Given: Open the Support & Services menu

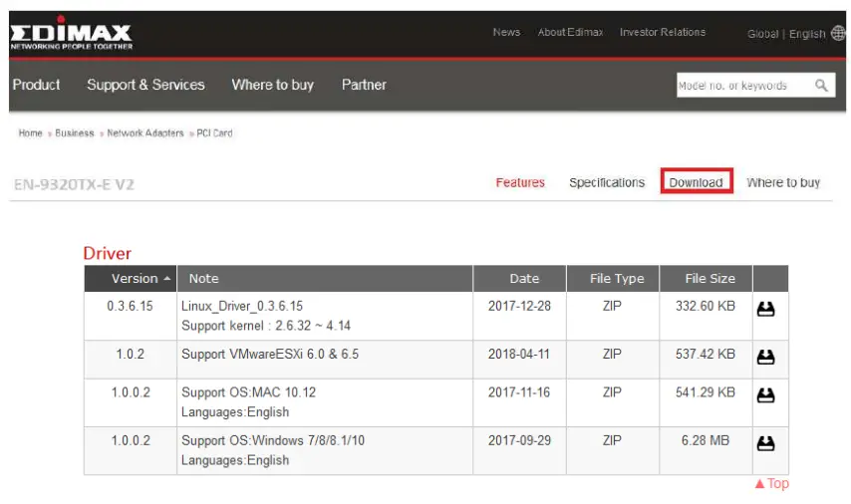Looking at the screenshot, I should [145, 85].
